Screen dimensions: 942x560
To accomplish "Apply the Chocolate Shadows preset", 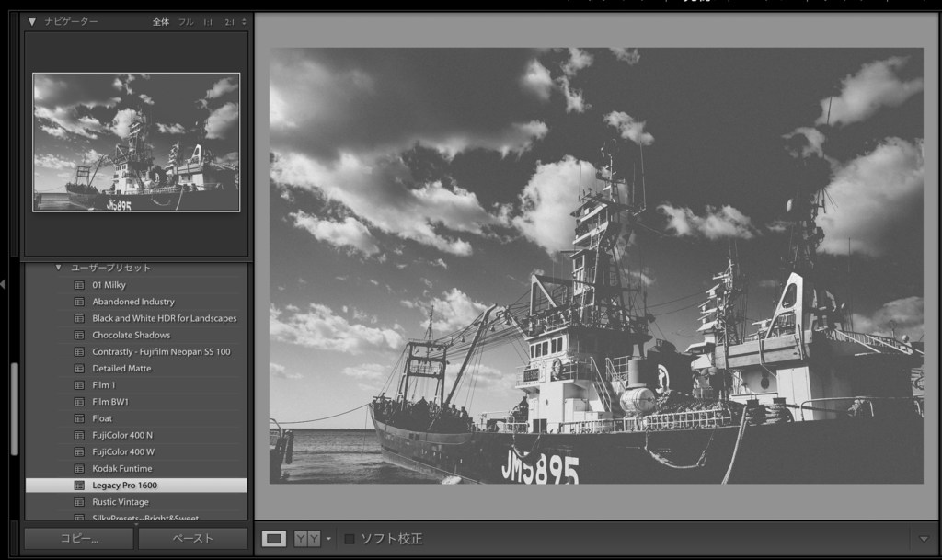I will point(131,336).
